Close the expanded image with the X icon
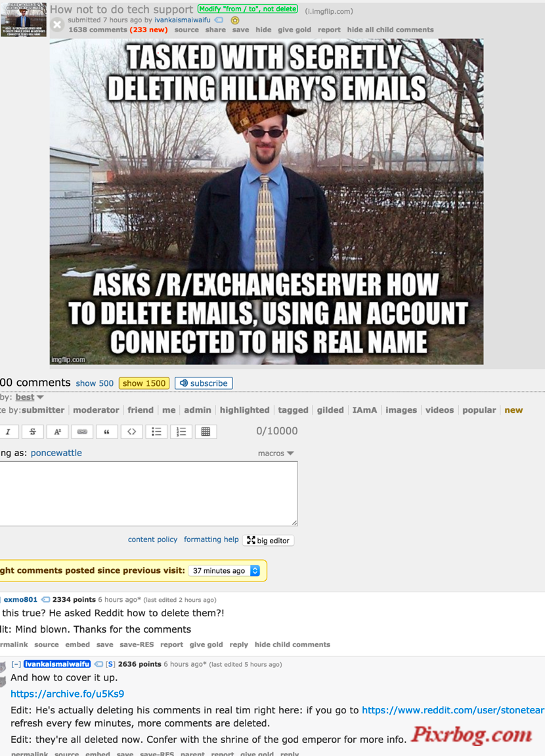This screenshot has height=756, width=545. coord(57,24)
